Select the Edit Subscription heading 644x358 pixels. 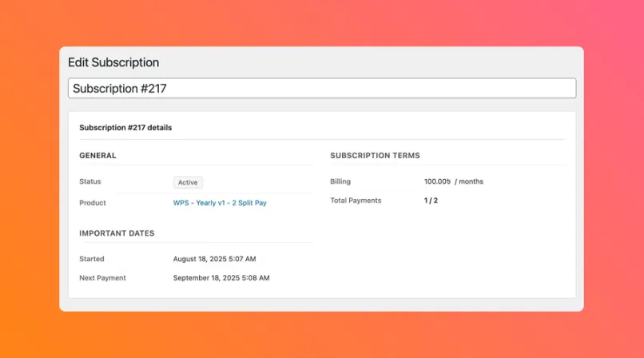tap(113, 62)
